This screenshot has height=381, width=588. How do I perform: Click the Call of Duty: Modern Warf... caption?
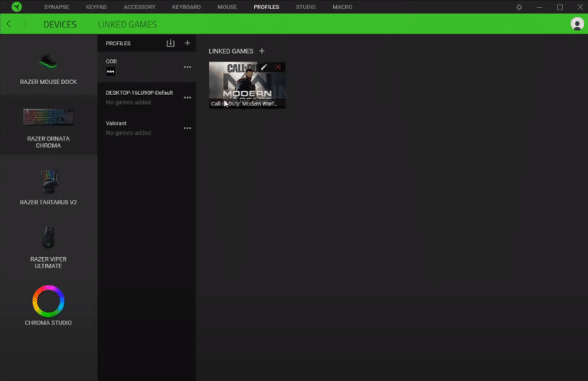244,104
